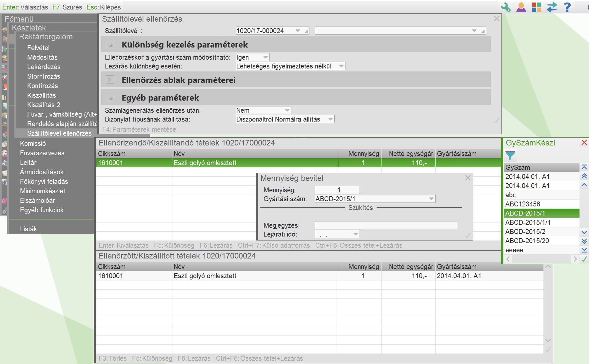This screenshot has width=589, height=364.
Task: Click Ctrl+F7 Külső adatforrás
Action: 274,245
